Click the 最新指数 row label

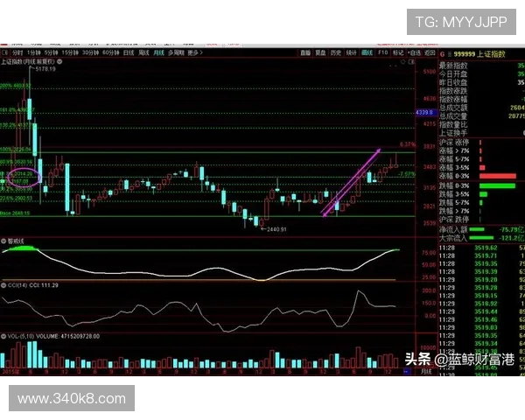pos(453,66)
